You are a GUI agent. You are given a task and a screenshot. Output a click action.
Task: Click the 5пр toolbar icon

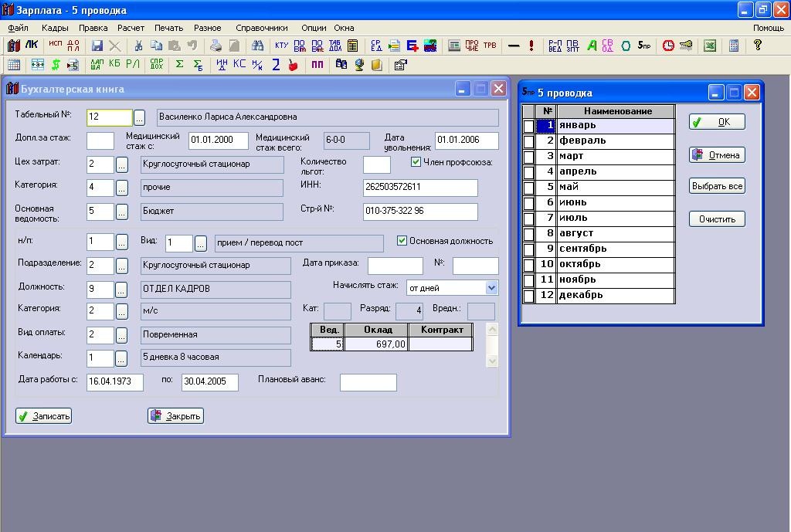(644, 46)
